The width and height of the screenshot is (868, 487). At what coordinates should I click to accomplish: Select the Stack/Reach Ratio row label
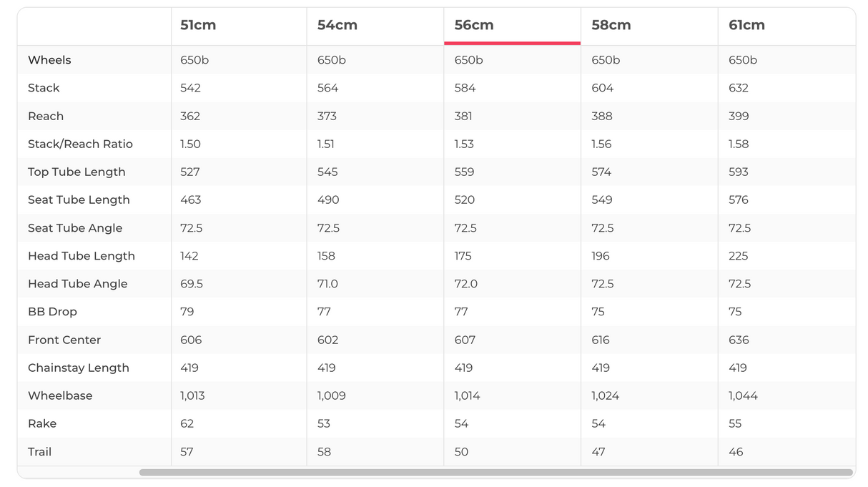[80, 144]
